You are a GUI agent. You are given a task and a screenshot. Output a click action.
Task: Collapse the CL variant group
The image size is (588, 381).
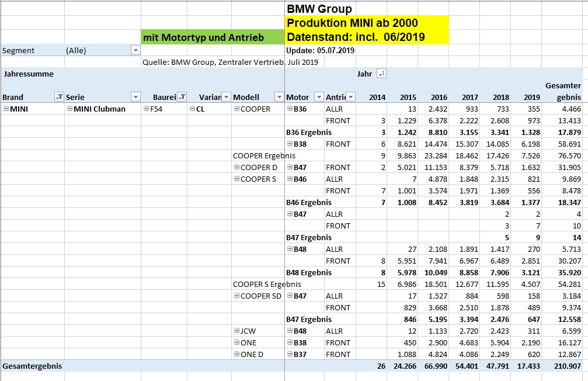(x=193, y=109)
